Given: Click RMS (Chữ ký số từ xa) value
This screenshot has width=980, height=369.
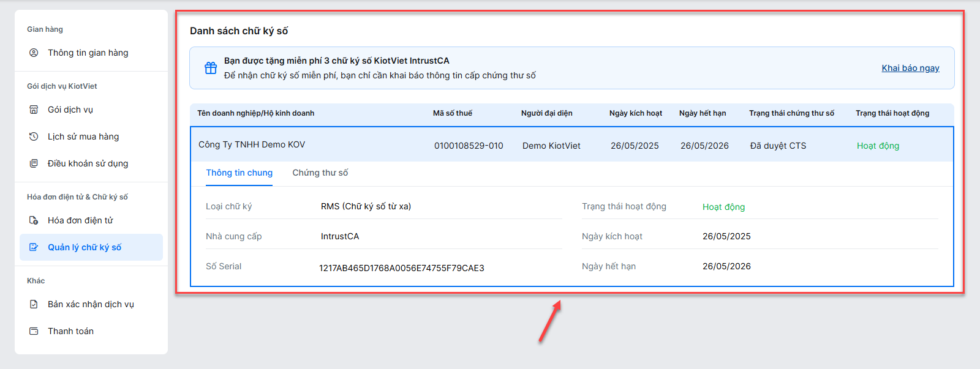Looking at the screenshot, I should (x=366, y=206).
